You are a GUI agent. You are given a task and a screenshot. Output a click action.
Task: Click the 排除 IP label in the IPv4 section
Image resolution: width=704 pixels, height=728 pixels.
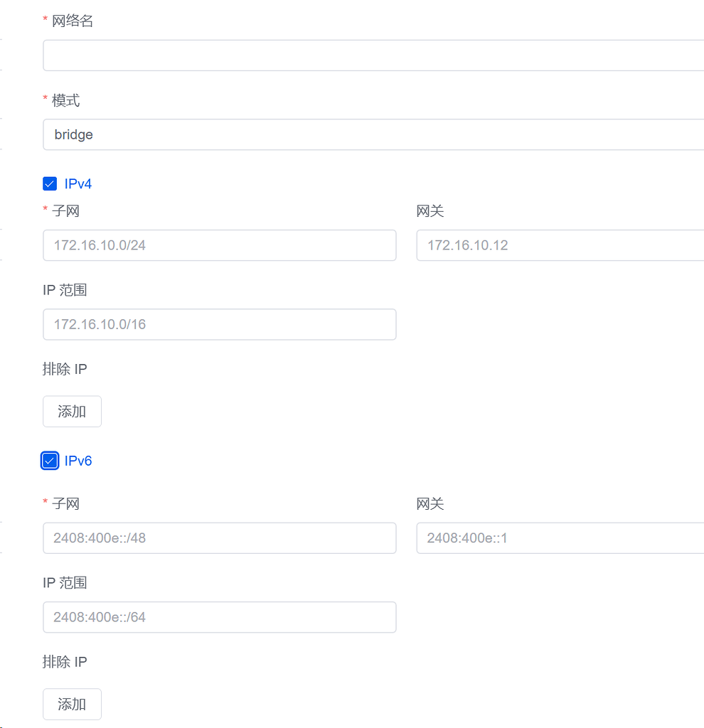65,369
